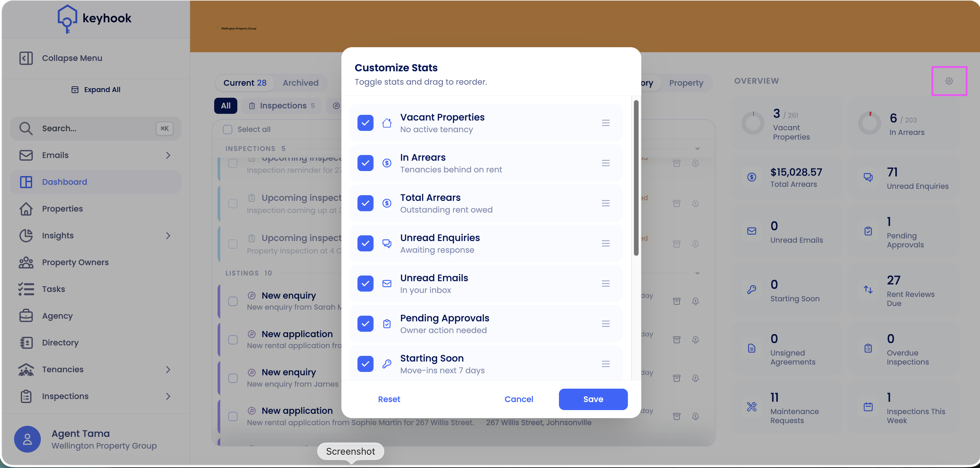Click the drag handle for Vacant Properties
The image size is (980, 468).
coord(606,123)
